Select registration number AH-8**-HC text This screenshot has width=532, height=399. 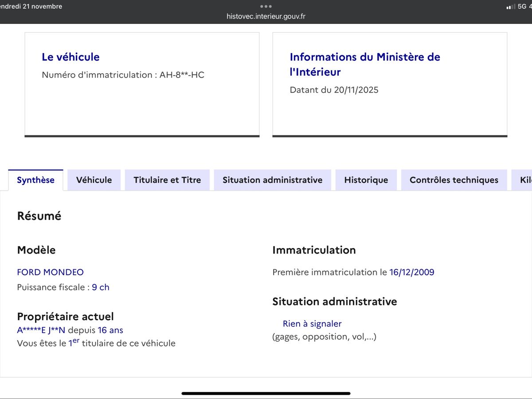(x=182, y=75)
